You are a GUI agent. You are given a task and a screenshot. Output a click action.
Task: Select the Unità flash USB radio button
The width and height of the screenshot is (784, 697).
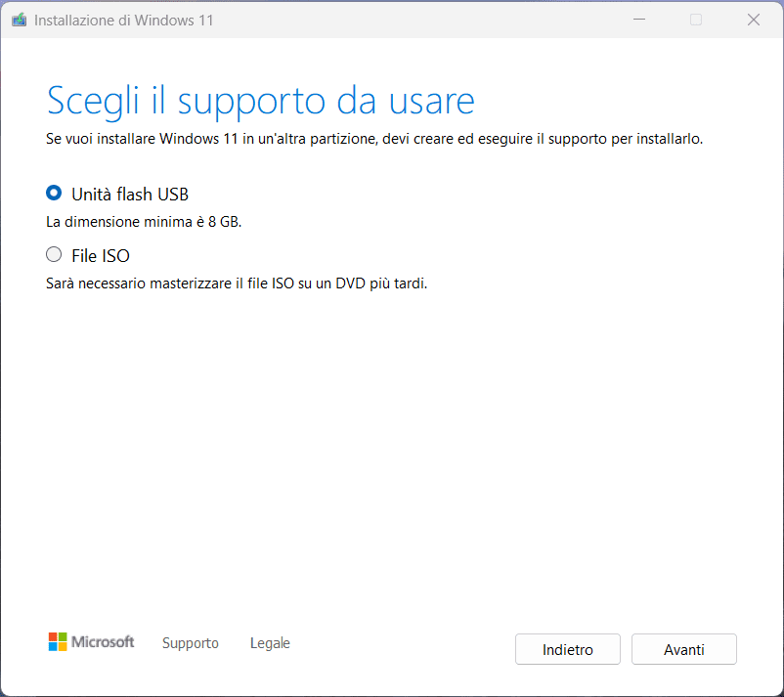click(54, 194)
